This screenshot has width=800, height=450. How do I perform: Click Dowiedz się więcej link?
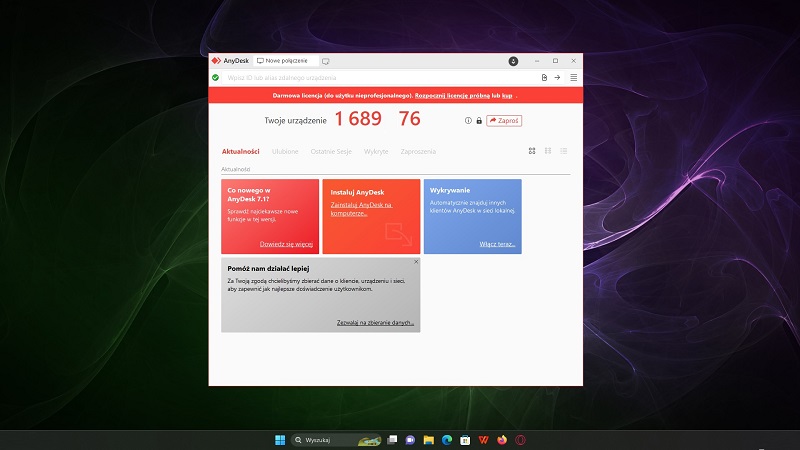[286, 244]
